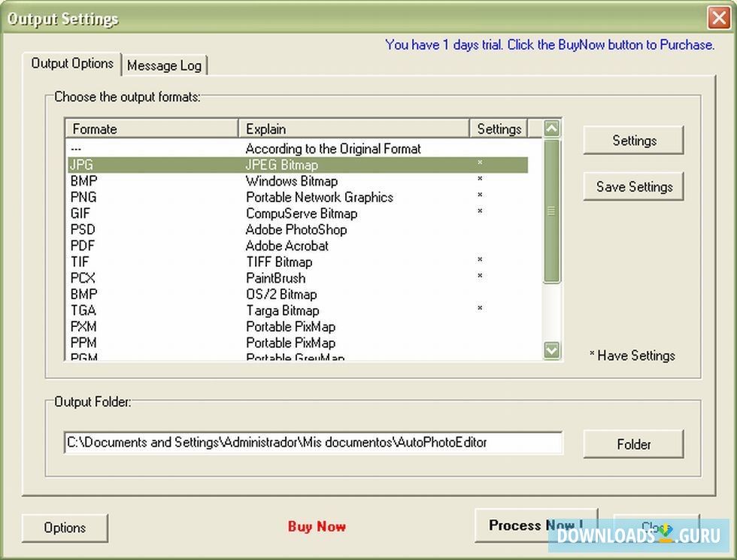Click the output folder path field
This screenshot has width=737, height=560.
313,443
